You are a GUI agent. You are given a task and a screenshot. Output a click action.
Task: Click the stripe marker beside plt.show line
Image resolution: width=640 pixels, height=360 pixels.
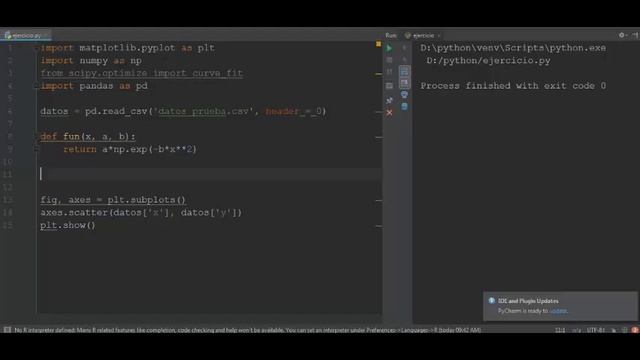tap(378, 226)
